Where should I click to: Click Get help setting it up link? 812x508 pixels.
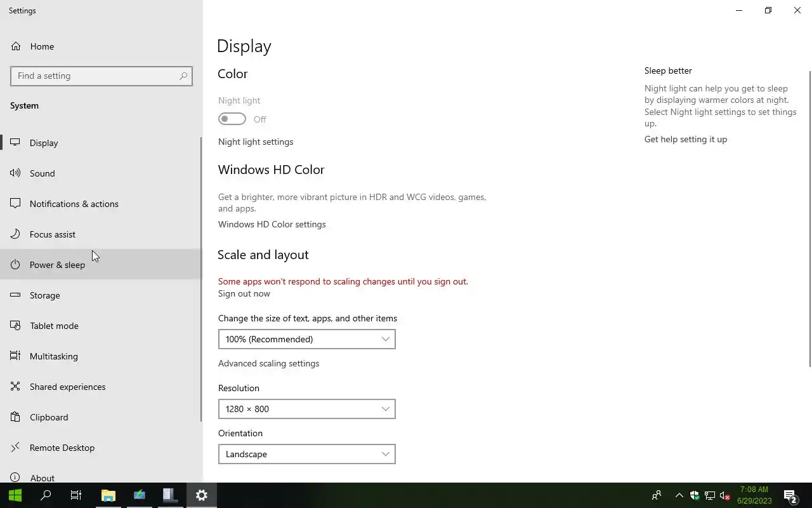[x=686, y=139]
